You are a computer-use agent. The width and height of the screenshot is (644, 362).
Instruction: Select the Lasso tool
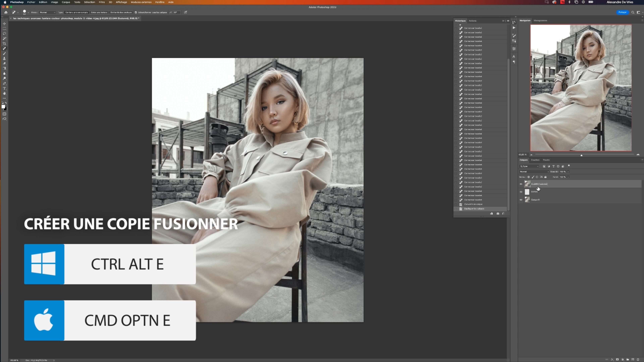pyautogui.click(x=4, y=34)
